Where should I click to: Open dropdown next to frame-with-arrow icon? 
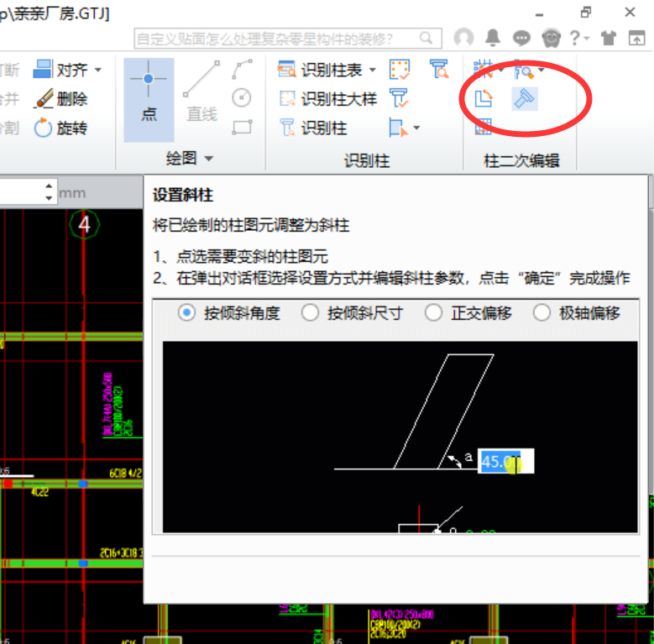pos(416,128)
